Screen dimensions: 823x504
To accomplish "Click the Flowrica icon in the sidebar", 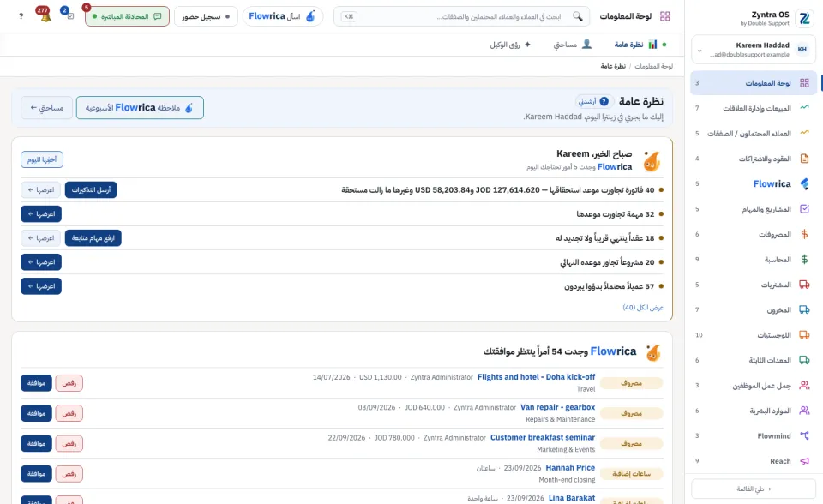I will (x=804, y=183).
